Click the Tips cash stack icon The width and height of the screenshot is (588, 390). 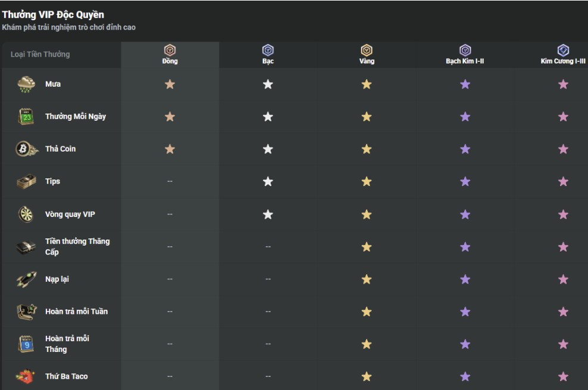26,181
